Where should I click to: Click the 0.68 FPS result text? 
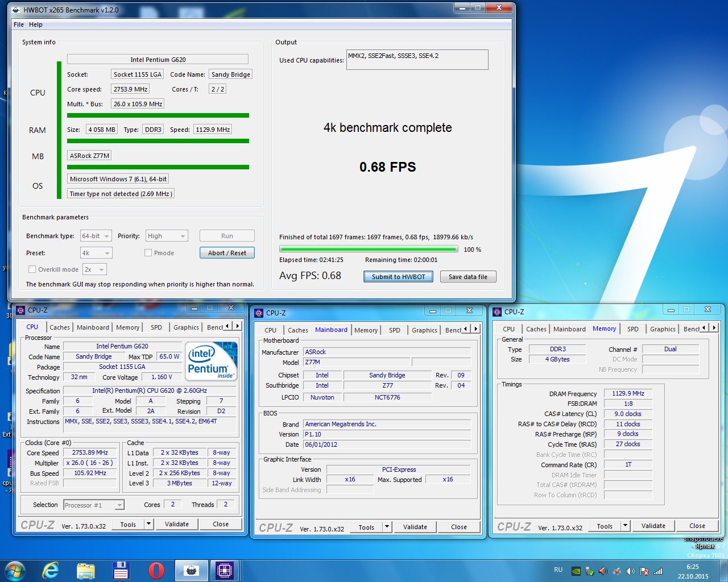click(x=387, y=167)
